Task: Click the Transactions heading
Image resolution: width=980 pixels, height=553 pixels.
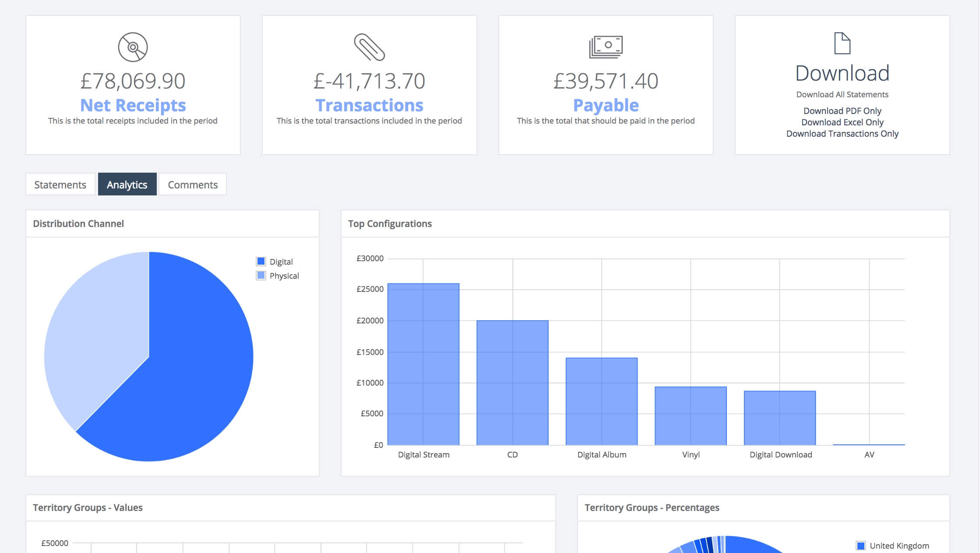Action: (369, 105)
